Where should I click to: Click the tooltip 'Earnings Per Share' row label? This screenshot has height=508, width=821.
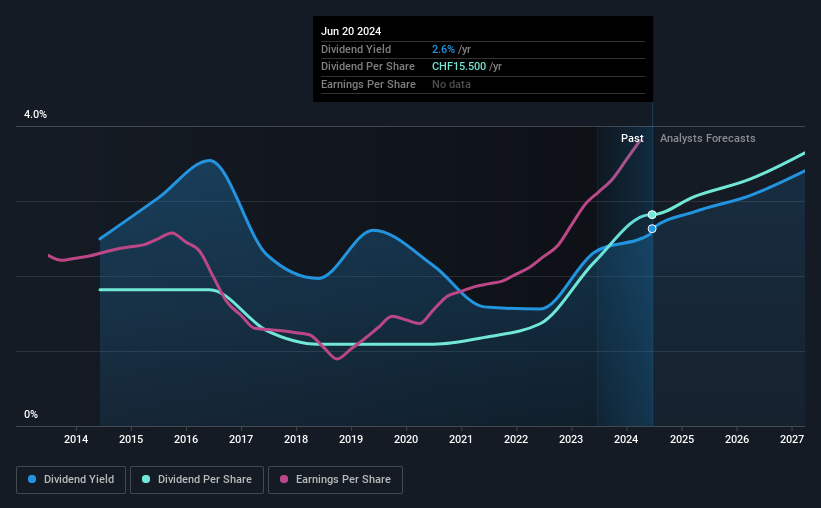[x=368, y=84]
